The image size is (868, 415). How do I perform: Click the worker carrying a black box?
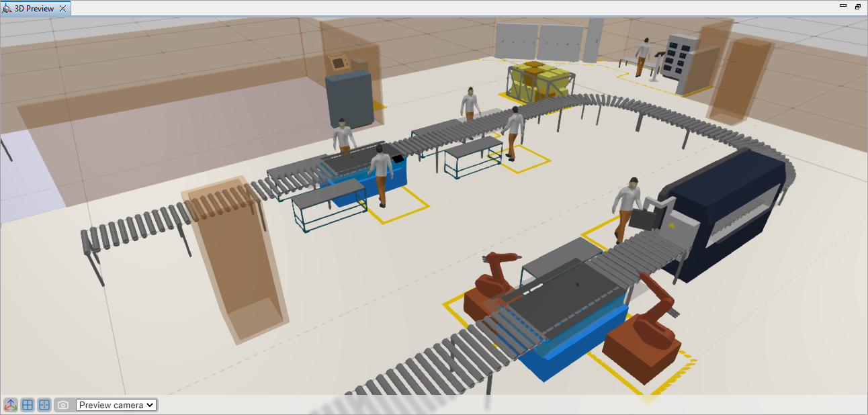pyautogui.click(x=630, y=208)
